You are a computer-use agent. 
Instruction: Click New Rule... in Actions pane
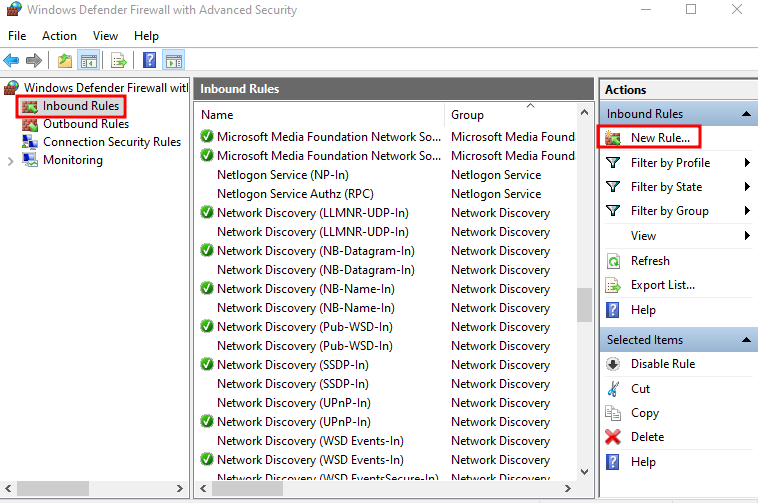coord(660,138)
